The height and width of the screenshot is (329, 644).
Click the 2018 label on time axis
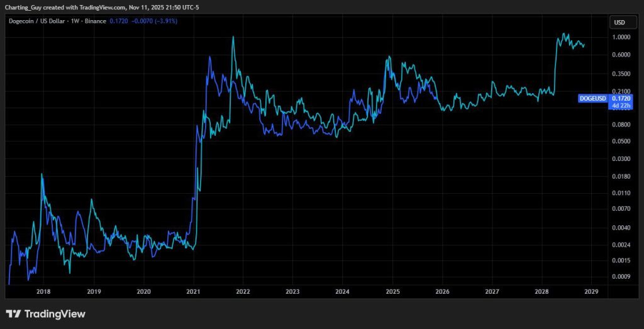tap(43, 291)
